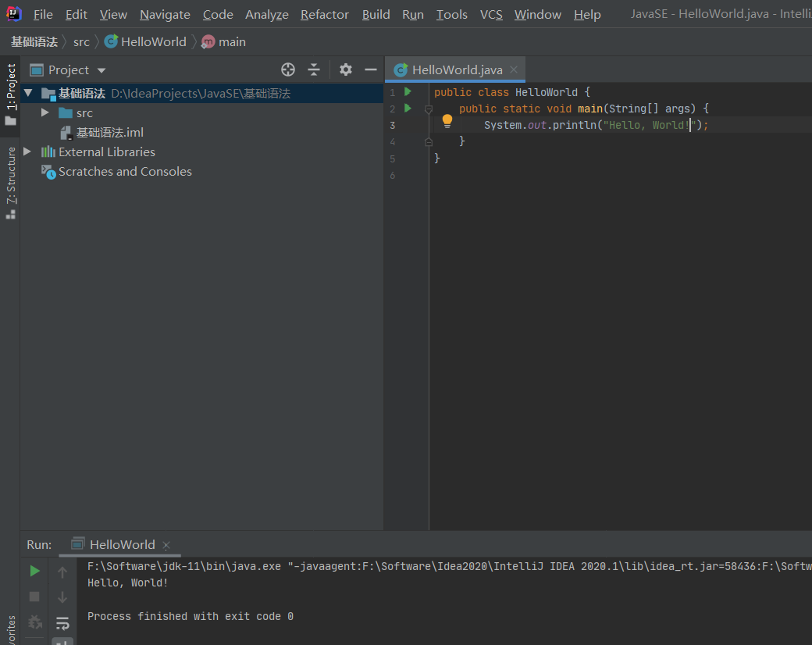Close the HelloWorld run tab

[x=166, y=545]
